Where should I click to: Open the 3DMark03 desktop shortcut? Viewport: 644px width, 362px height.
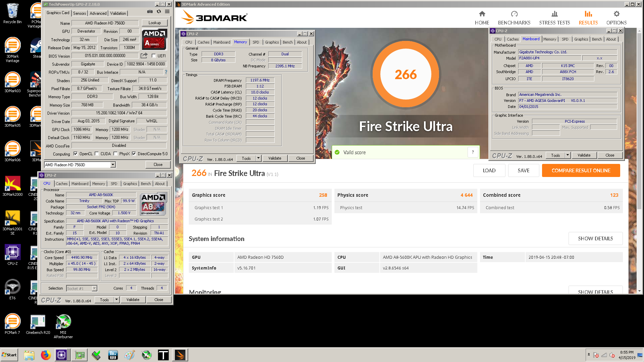tap(12, 82)
